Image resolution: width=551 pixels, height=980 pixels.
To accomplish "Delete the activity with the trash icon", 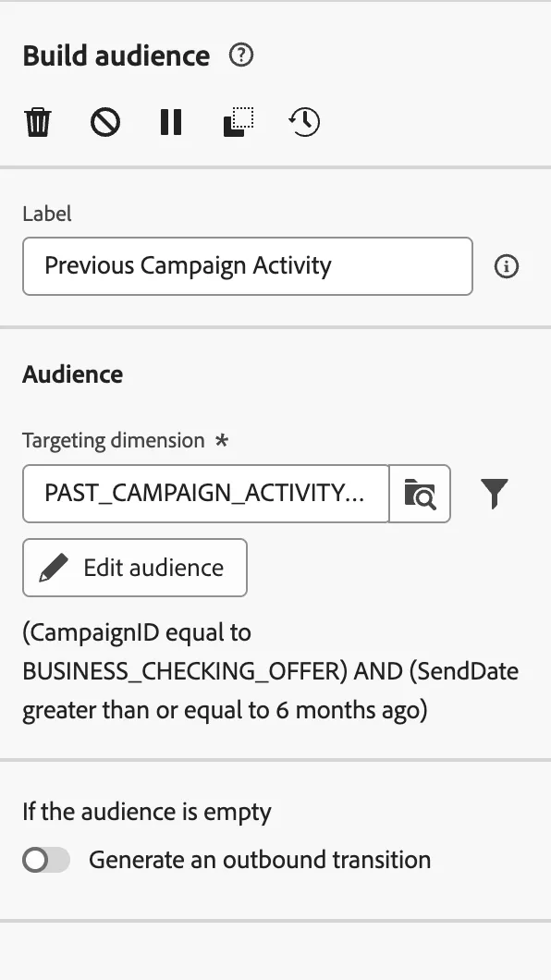I will pyautogui.click(x=38, y=122).
